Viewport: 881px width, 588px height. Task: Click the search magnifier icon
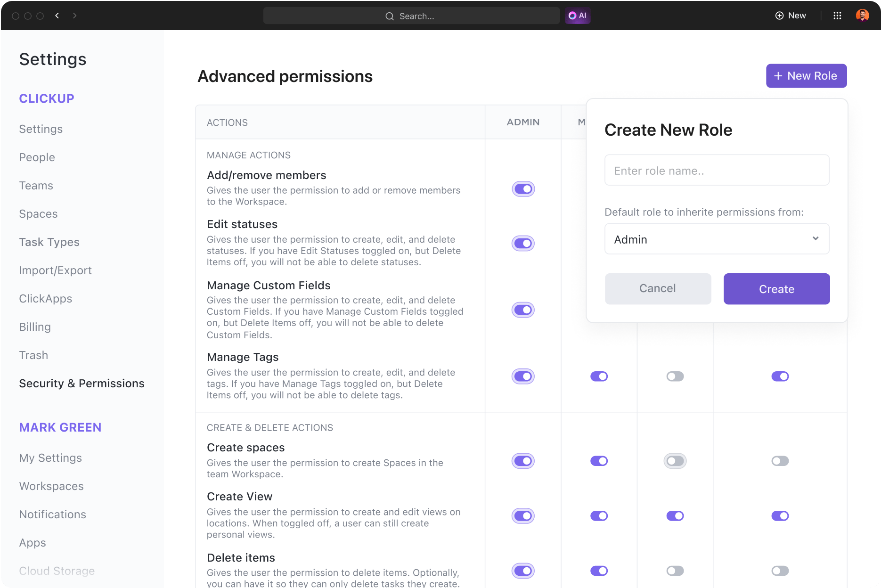[x=390, y=16]
